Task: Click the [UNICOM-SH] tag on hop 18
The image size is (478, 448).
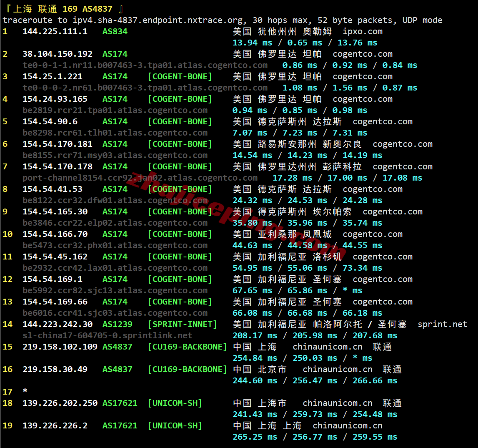Action: click(175, 403)
